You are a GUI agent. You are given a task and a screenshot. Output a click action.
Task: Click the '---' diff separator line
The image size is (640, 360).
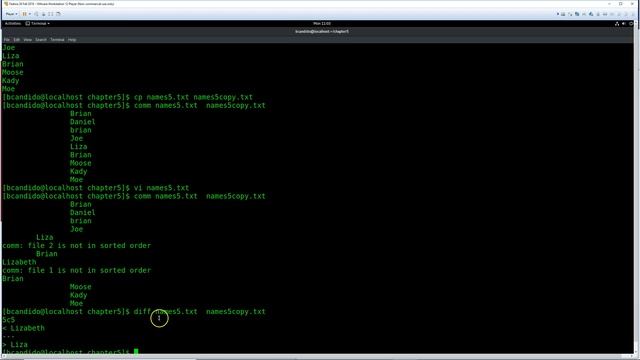(9, 336)
